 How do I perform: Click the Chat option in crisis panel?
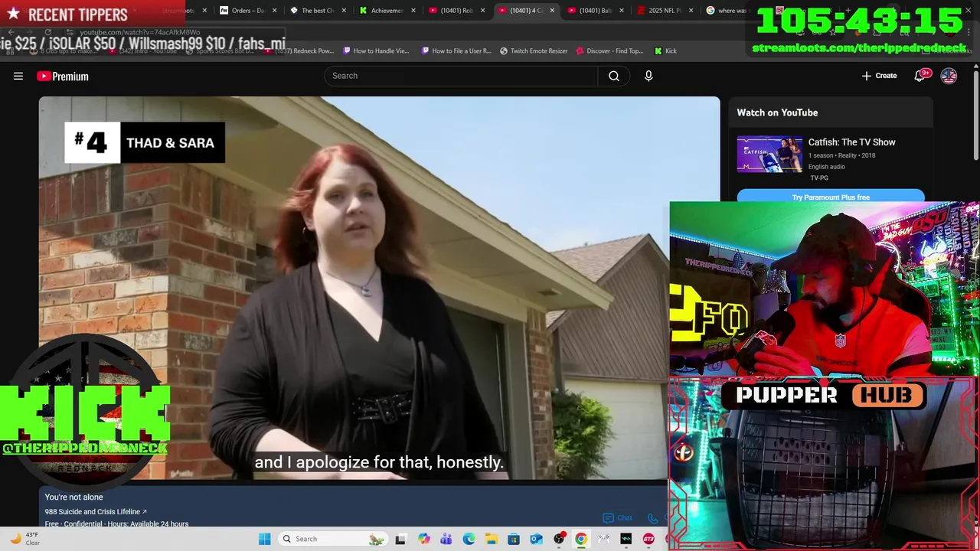pyautogui.click(x=618, y=518)
